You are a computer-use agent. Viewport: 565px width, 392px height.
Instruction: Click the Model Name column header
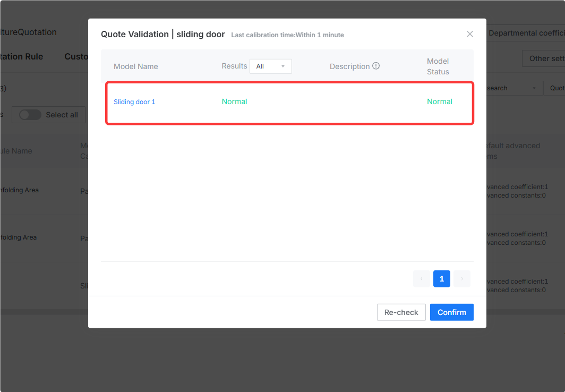click(x=136, y=66)
